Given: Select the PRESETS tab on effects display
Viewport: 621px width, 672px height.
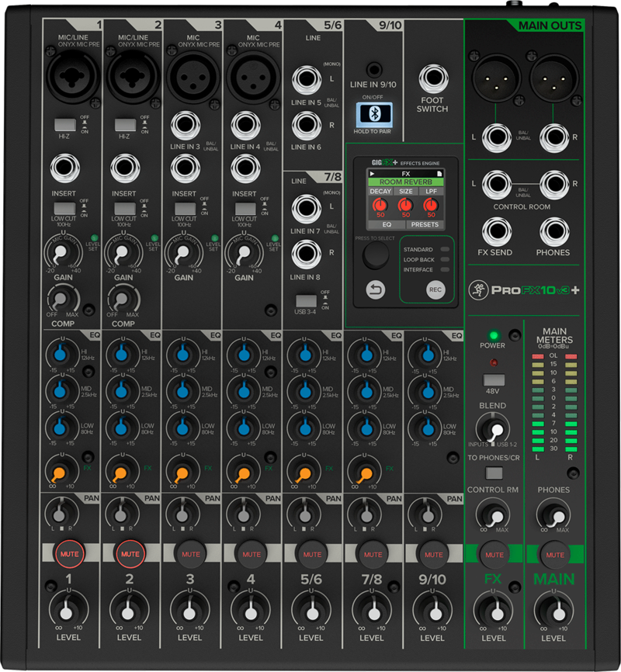Looking at the screenshot, I should (x=425, y=224).
